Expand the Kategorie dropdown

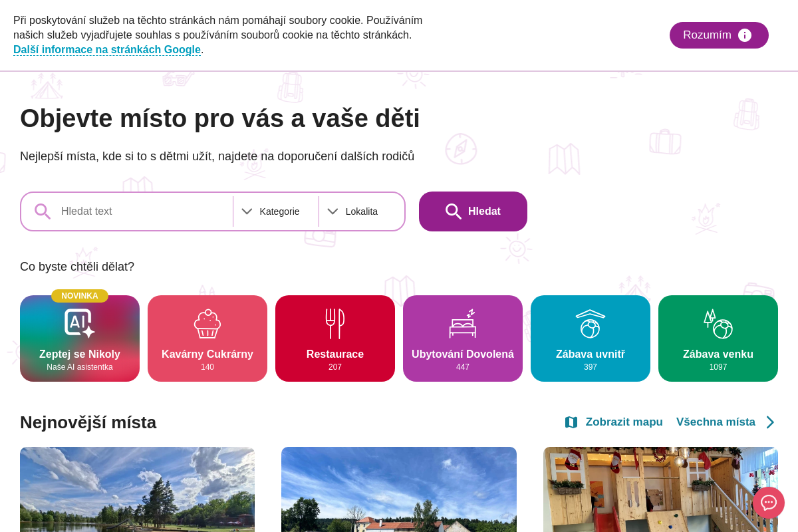coord(276,211)
